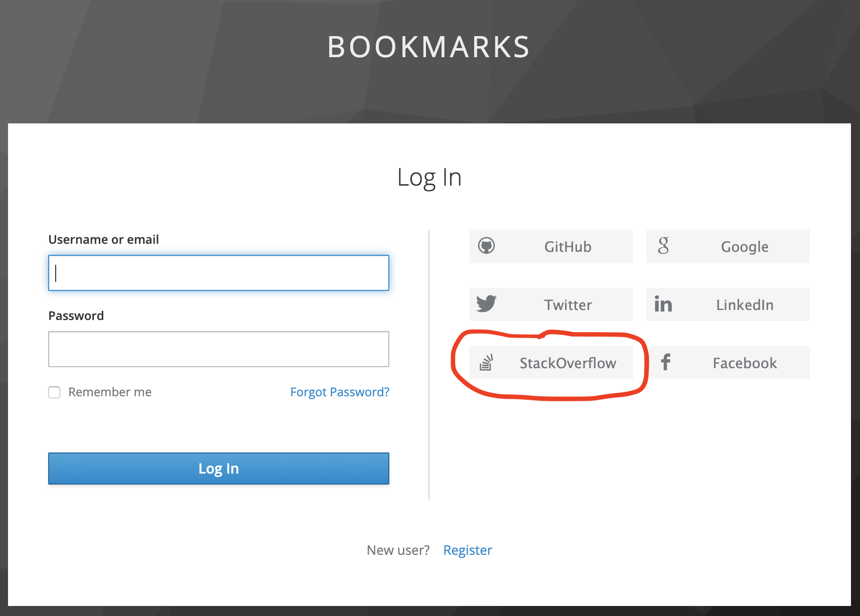The image size is (860, 616).
Task: Sign in with the LinkedIn label
Action: [745, 305]
